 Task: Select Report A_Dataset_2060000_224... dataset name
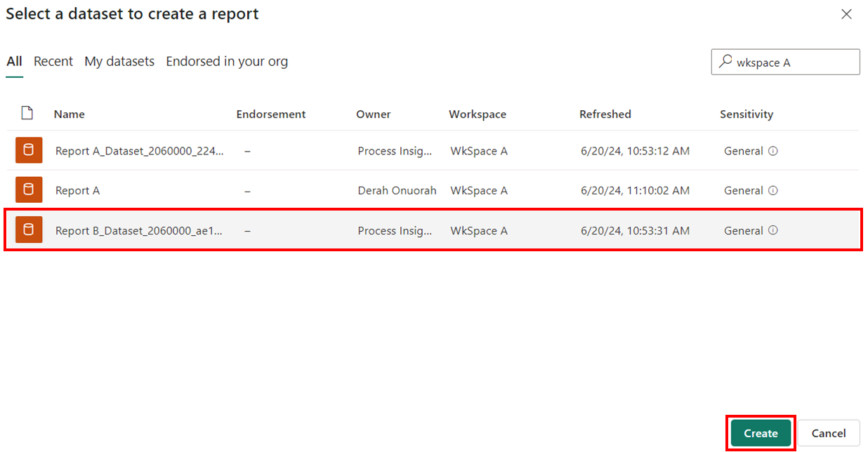coord(140,151)
